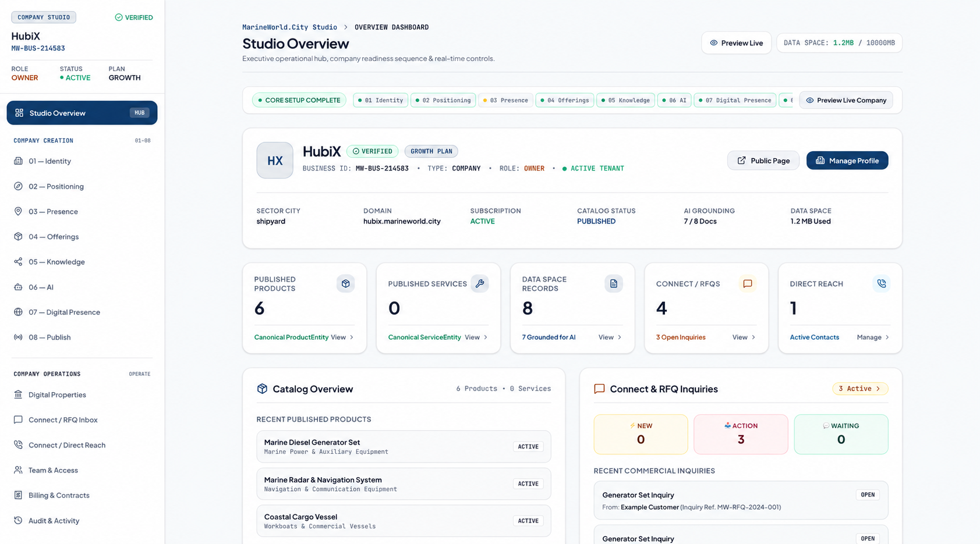Click the 04 Offerings cube icon in sidebar

tap(18, 237)
